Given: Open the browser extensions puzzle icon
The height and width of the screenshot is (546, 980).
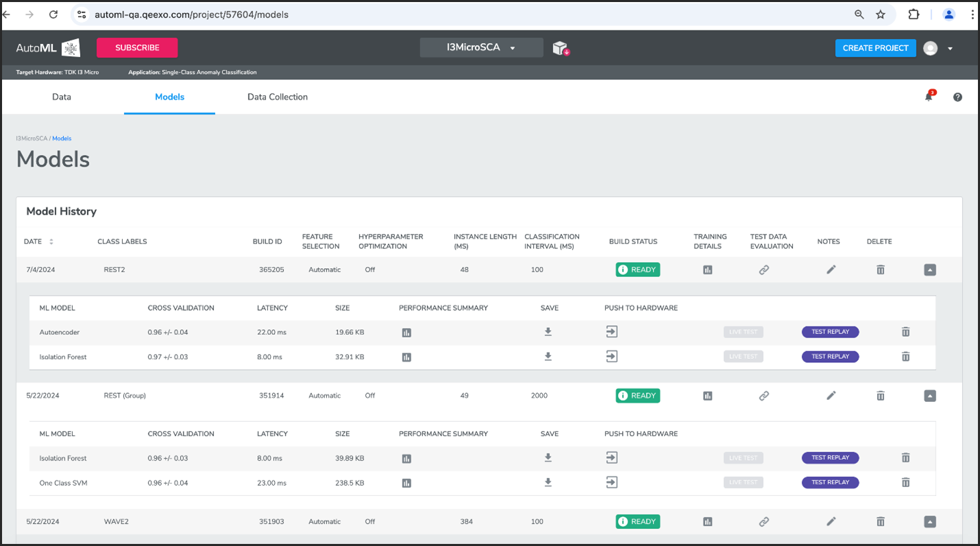Looking at the screenshot, I should pyautogui.click(x=914, y=14).
